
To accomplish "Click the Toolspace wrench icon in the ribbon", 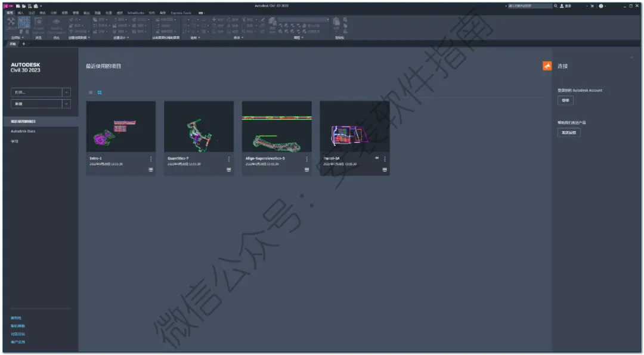I will (11, 21).
